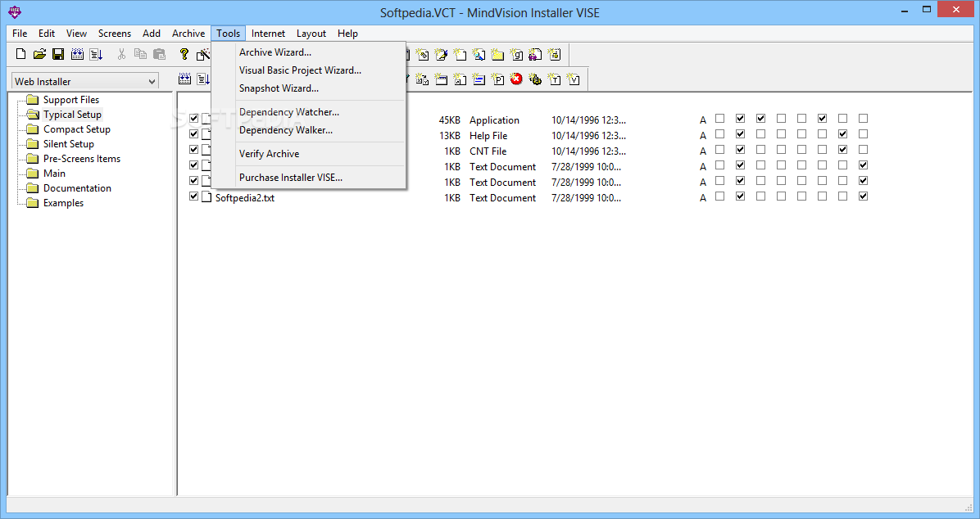Open the File menu
The height and width of the screenshot is (519, 980).
tap(20, 34)
